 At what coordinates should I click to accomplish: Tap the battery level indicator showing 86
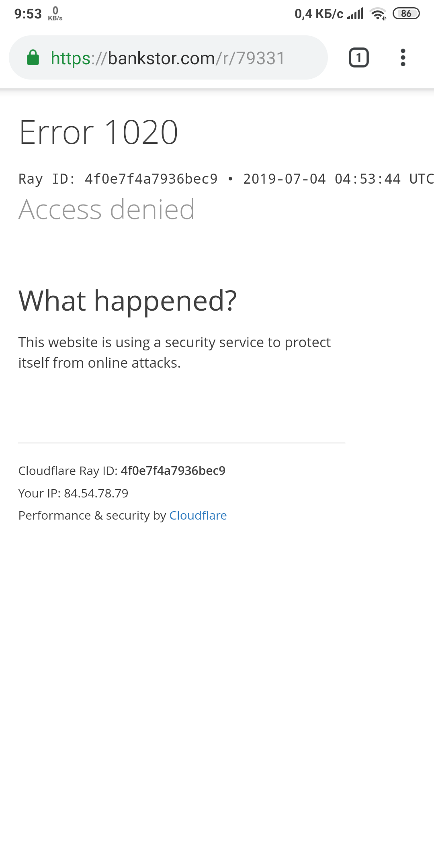click(406, 14)
